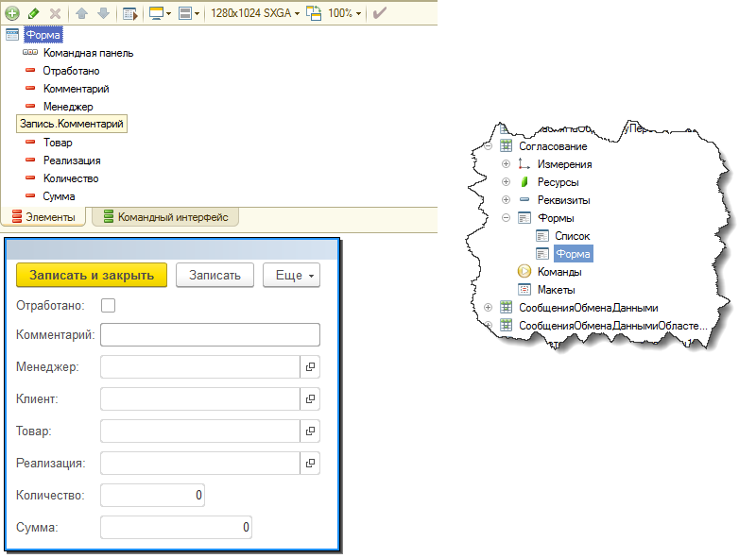Move element down with the arrow icon
This screenshot has width=756, height=558.
coord(103,13)
